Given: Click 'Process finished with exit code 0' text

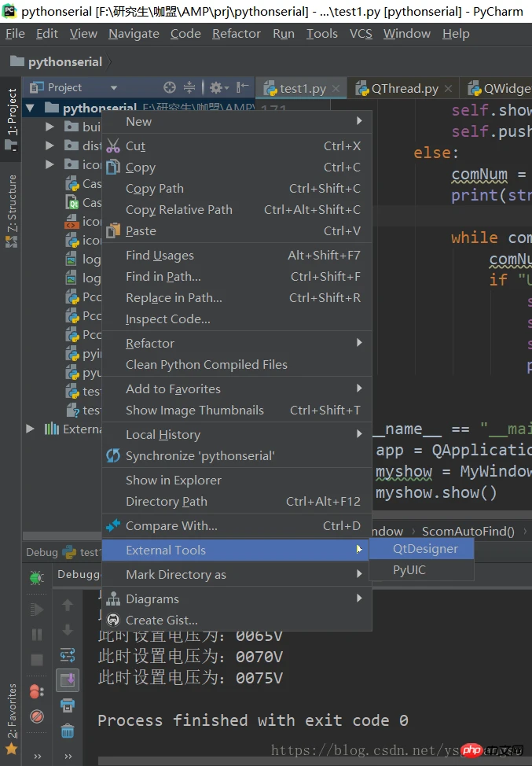Looking at the screenshot, I should pos(253,720).
